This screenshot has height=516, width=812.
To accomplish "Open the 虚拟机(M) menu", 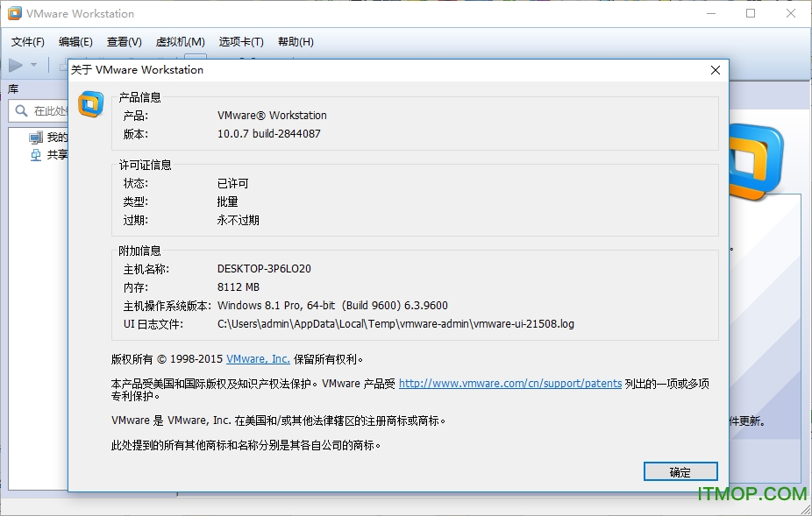I will (180, 42).
